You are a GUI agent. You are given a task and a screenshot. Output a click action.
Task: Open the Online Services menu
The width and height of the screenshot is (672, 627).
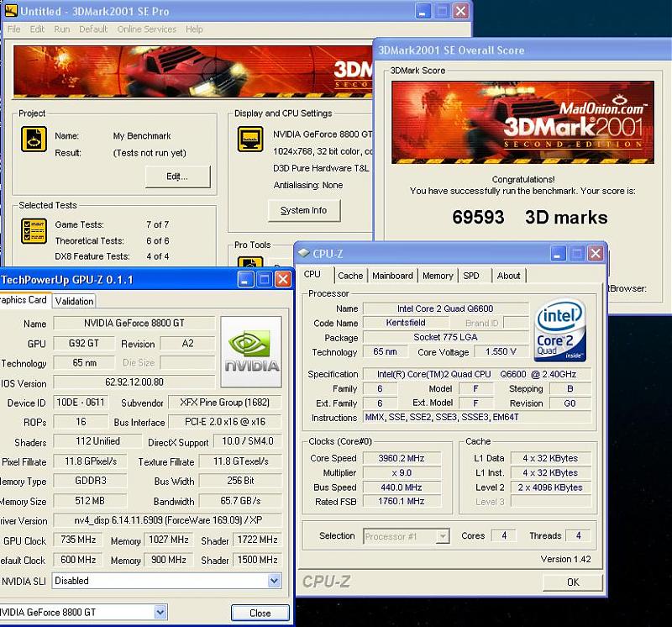(146, 29)
